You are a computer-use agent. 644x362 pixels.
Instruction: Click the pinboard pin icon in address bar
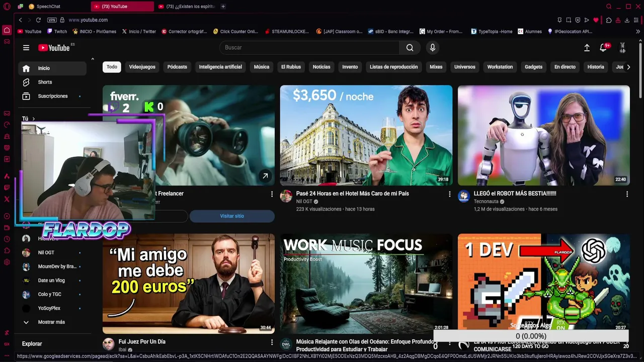559,20
